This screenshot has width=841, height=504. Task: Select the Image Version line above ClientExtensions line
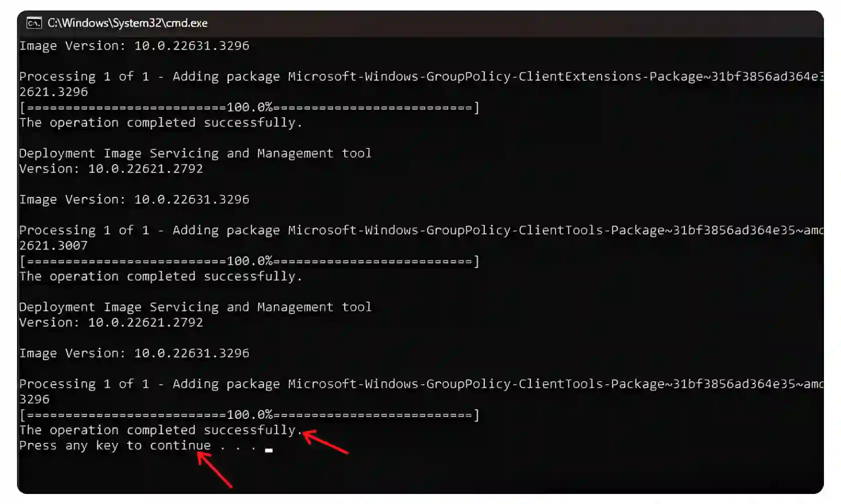click(134, 46)
